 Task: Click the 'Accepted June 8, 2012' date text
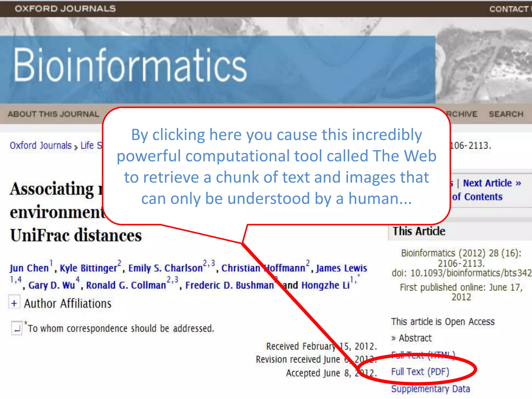[331, 373]
